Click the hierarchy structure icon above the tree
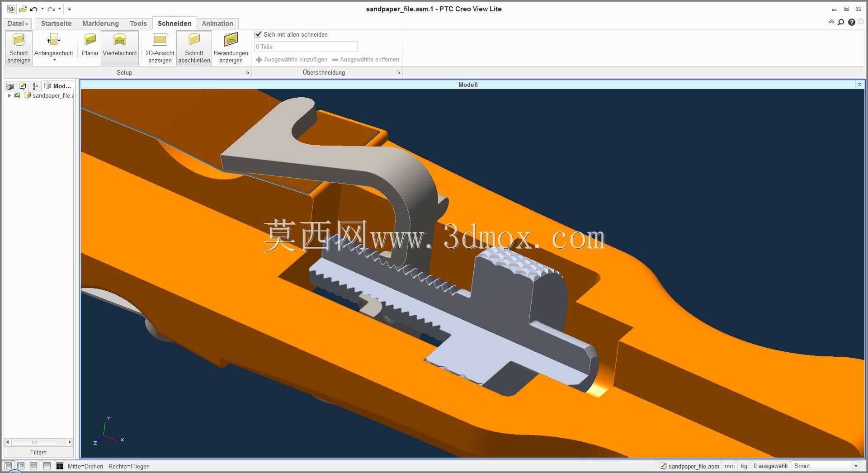 pos(35,86)
